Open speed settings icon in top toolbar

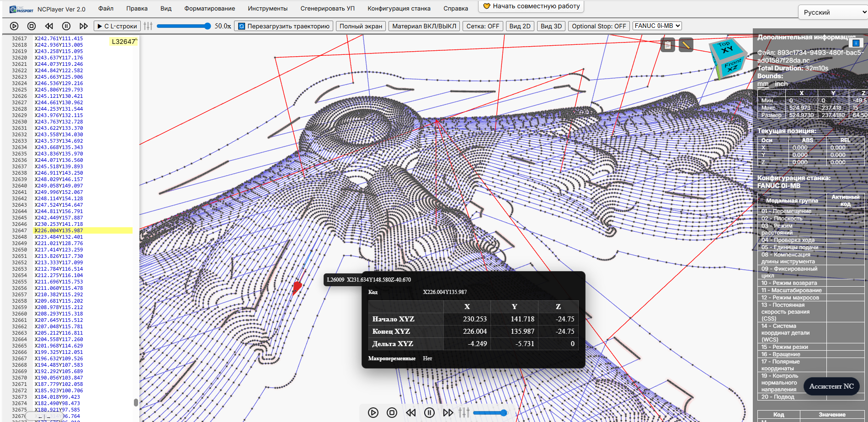coord(148,26)
